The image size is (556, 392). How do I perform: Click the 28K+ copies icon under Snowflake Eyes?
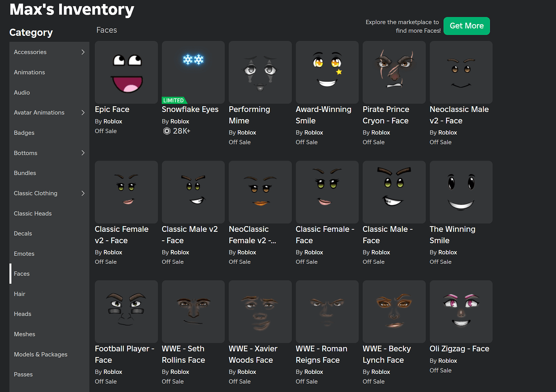[167, 131]
